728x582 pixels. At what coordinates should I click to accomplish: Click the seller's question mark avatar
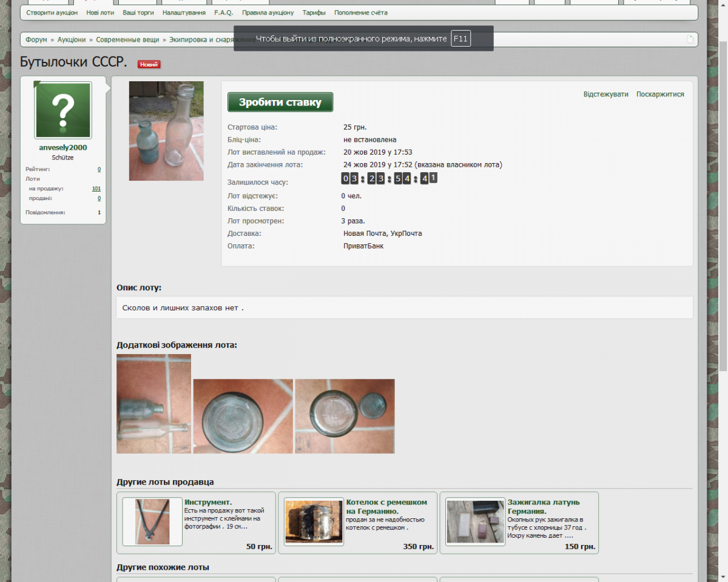point(63,110)
